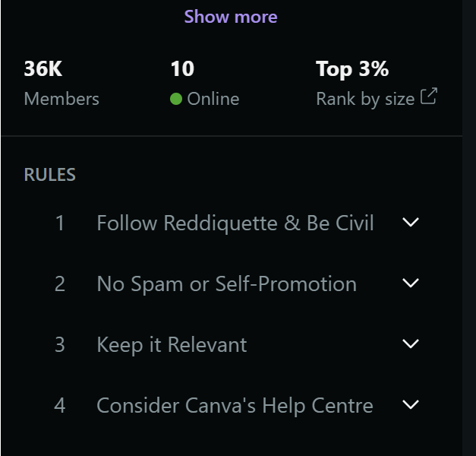
Task: Select the "No Spam or Self-Promotion" rule text
Action: pos(226,284)
